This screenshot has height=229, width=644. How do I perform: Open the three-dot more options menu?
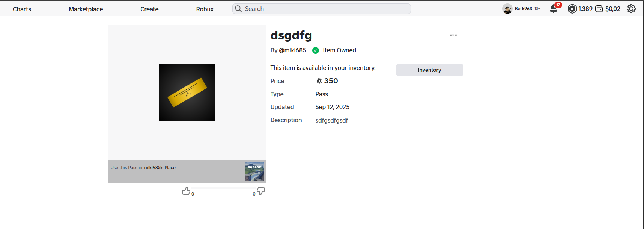tap(453, 35)
